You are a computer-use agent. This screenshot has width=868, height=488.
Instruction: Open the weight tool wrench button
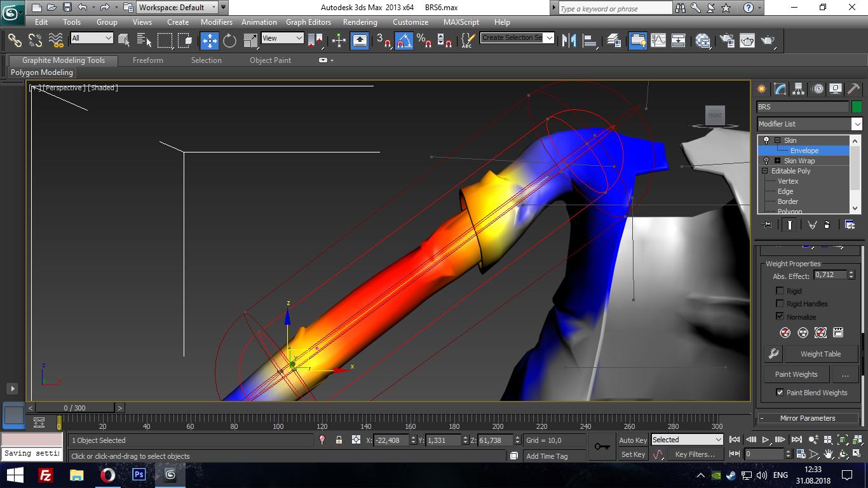pos(773,354)
